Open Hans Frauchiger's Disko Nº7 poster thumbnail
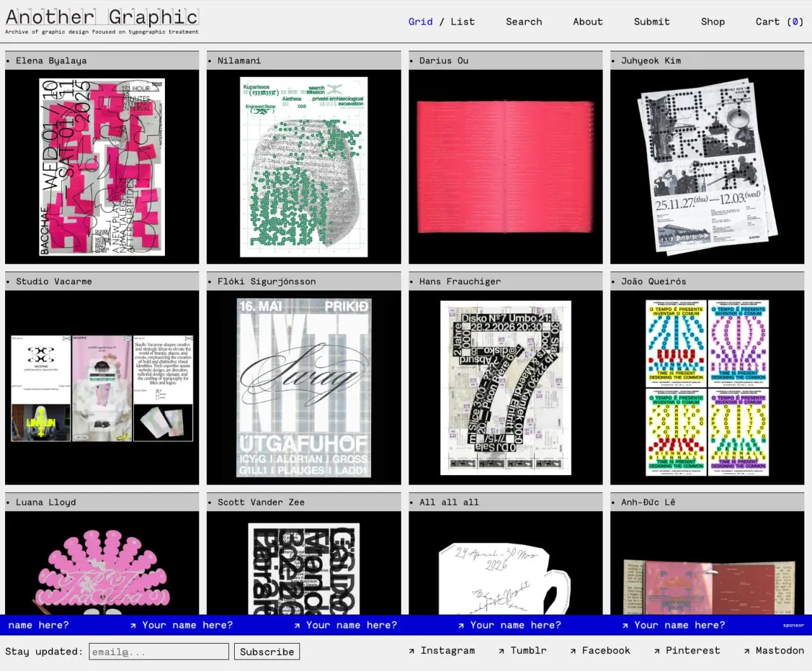812x671 pixels. coord(506,388)
